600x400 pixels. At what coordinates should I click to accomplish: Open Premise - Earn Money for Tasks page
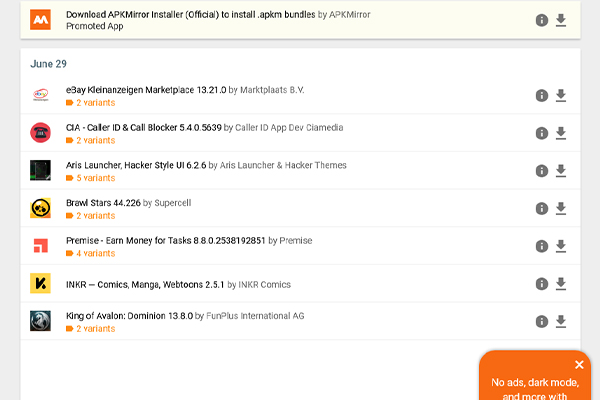[165, 240]
